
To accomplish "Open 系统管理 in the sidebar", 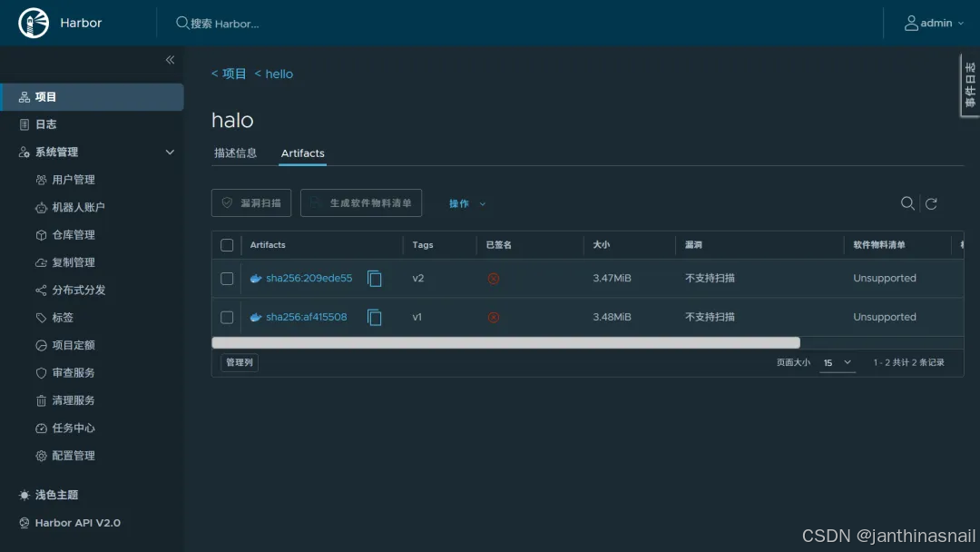I will (x=56, y=152).
